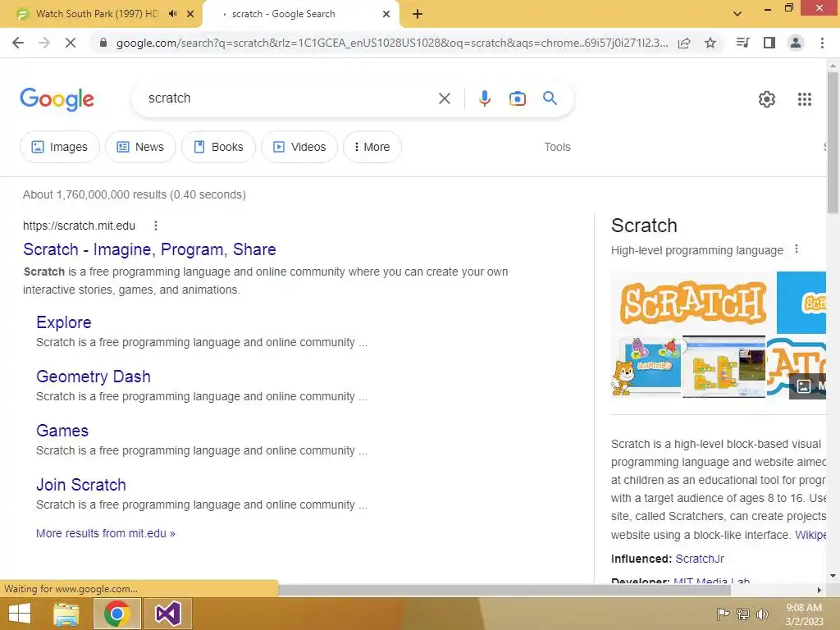Image resolution: width=840 pixels, height=630 pixels.
Task: Filter results by Videos
Action: (x=299, y=147)
